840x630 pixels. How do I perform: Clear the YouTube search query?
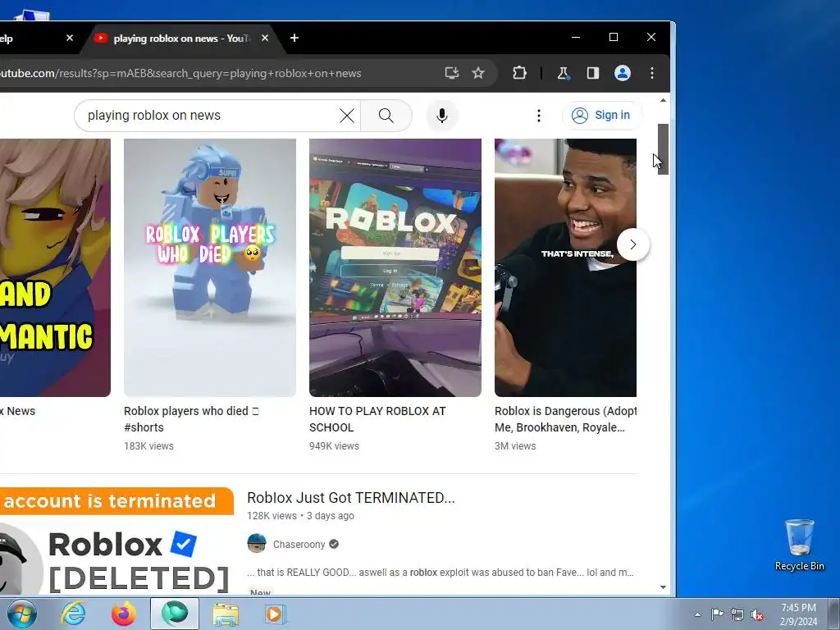click(347, 115)
